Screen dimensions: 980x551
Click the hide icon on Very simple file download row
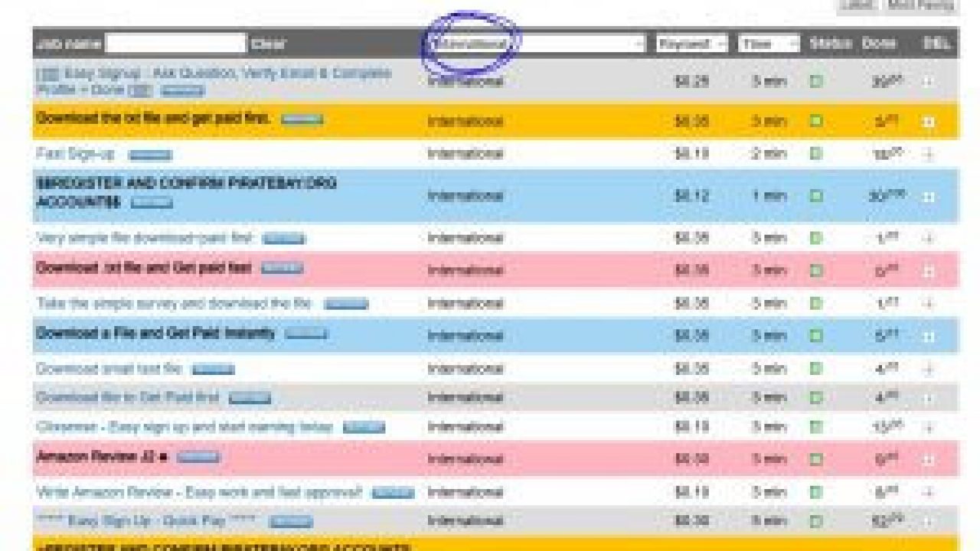[929, 238]
